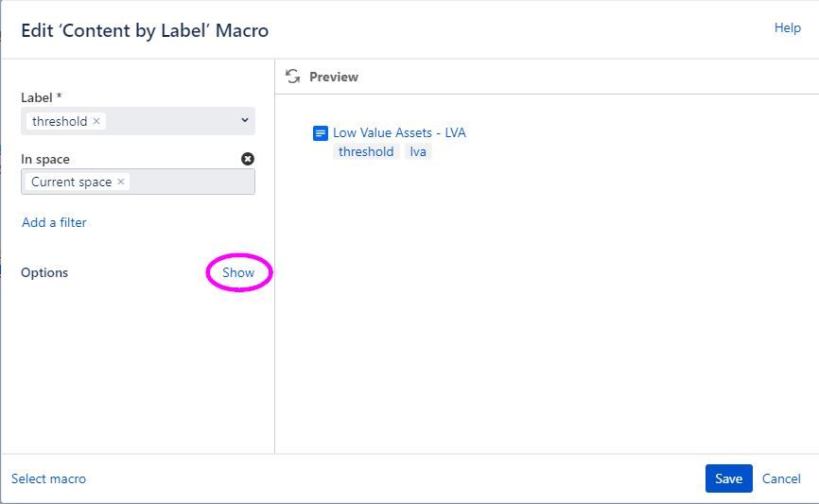Image resolution: width=819 pixels, height=504 pixels.
Task: Show the macro options
Action: (x=238, y=272)
